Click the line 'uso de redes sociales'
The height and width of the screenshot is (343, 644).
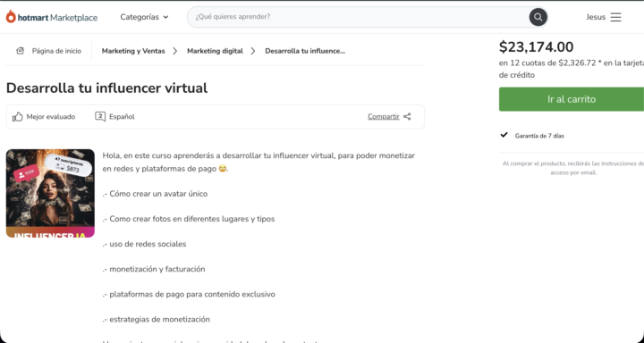click(145, 244)
